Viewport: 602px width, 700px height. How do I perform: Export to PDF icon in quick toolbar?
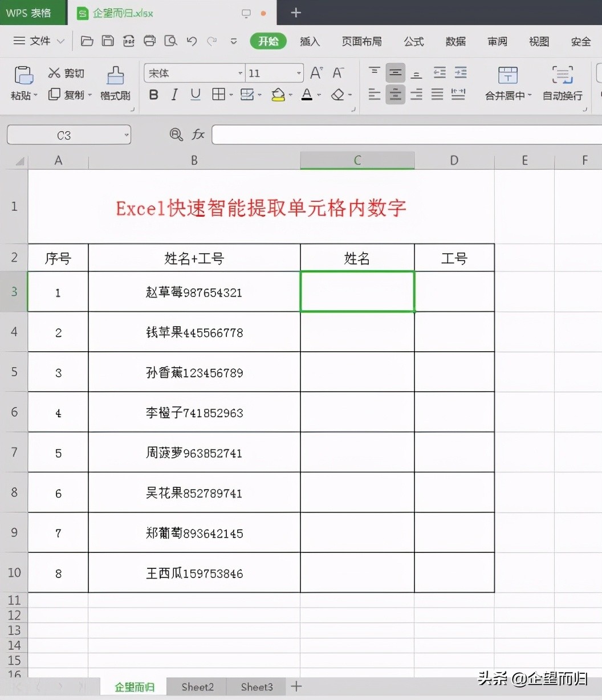(129, 41)
